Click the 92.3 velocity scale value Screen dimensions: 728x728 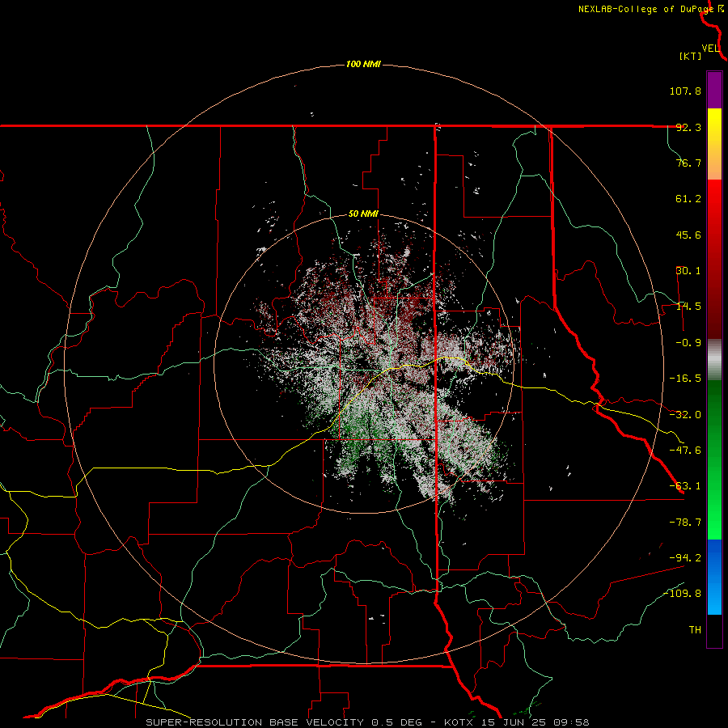click(688, 127)
